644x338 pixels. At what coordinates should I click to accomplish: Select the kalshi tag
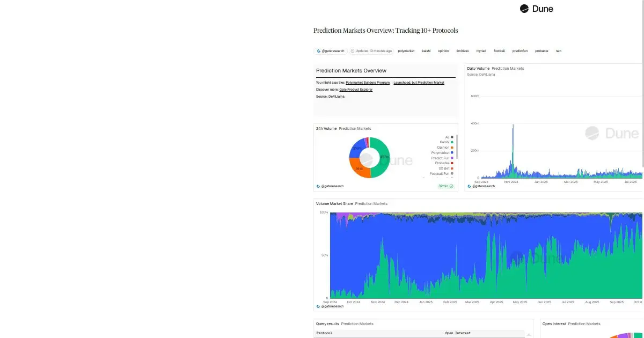coord(426,51)
